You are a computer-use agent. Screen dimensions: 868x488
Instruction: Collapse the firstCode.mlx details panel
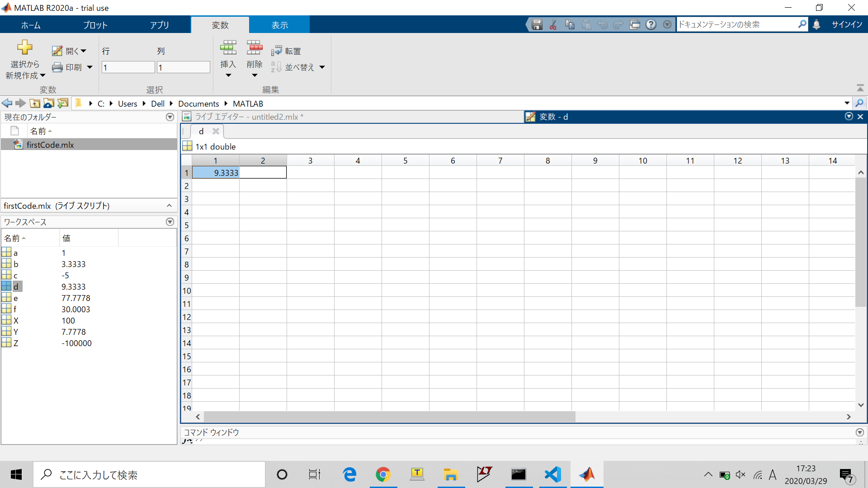[x=170, y=206]
